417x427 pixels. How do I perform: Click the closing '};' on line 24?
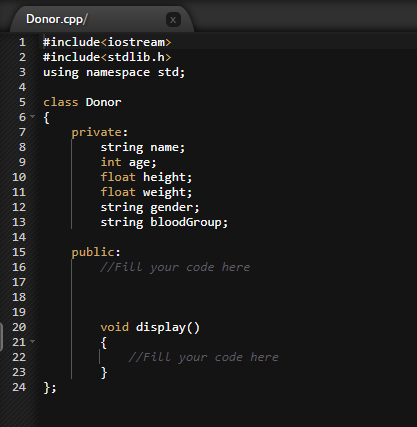point(50,388)
